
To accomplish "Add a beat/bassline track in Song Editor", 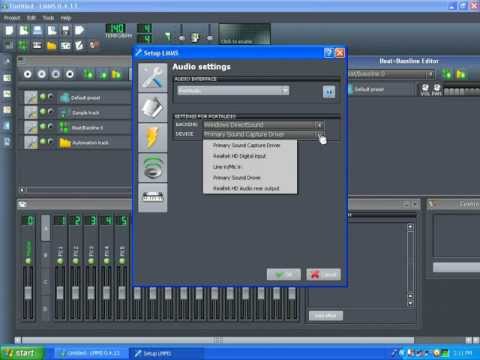I will tap(88, 74).
